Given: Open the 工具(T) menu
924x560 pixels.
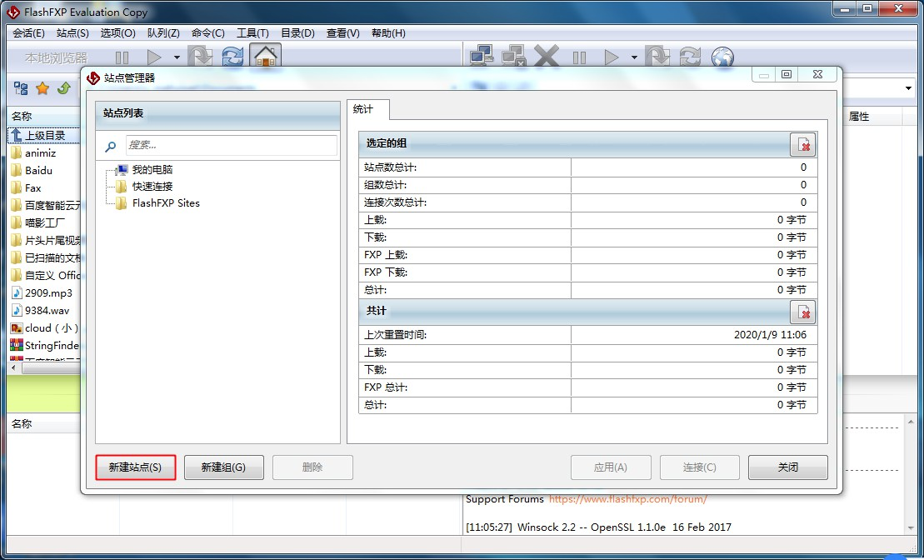Looking at the screenshot, I should click(252, 33).
